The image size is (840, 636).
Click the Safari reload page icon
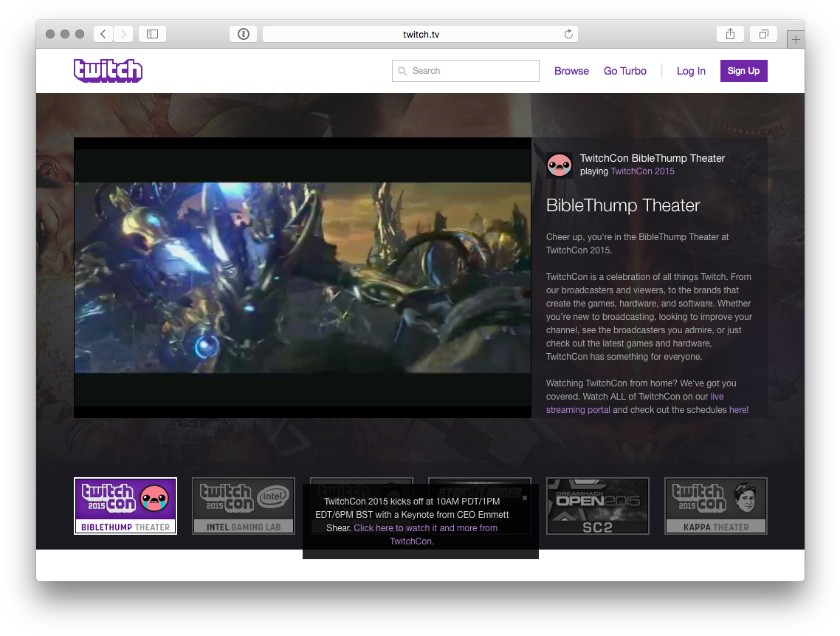pos(568,34)
